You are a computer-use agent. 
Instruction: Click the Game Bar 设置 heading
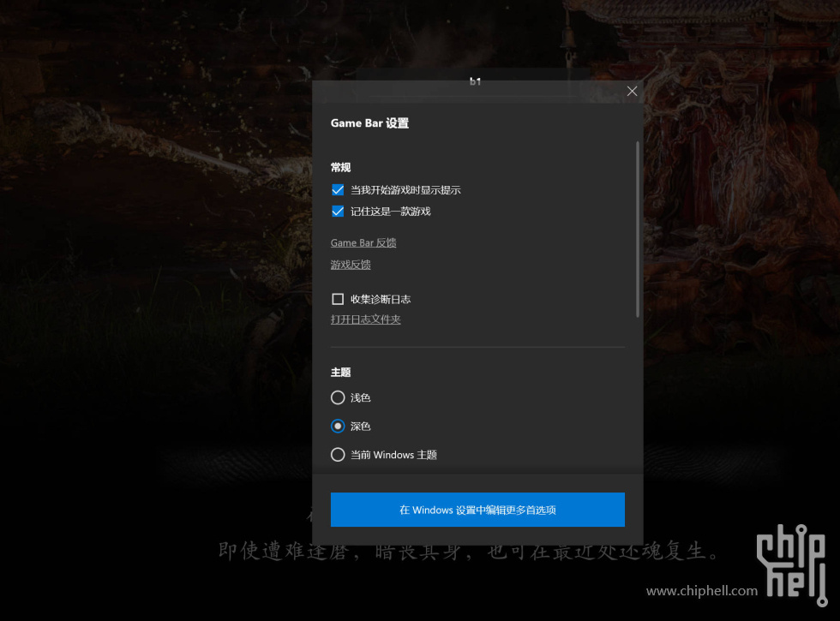pos(369,123)
